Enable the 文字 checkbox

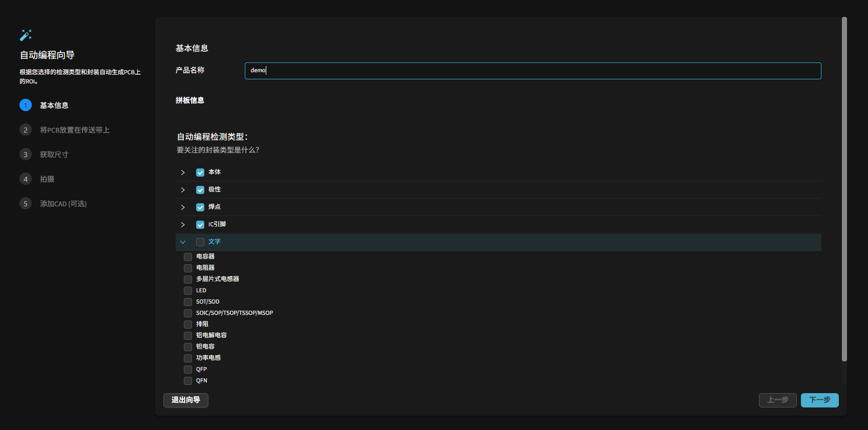200,242
